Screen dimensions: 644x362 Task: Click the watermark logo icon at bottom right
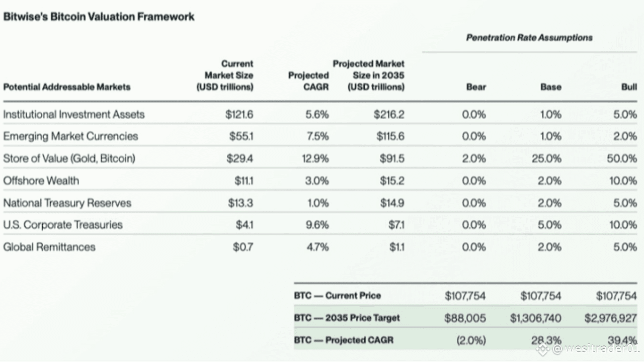(x=543, y=348)
